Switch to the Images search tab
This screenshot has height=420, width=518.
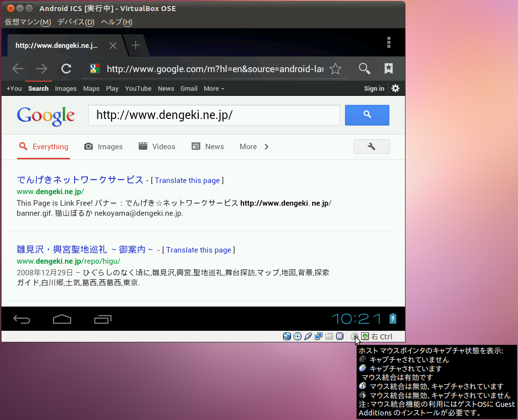pyautogui.click(x=103, y=147)
